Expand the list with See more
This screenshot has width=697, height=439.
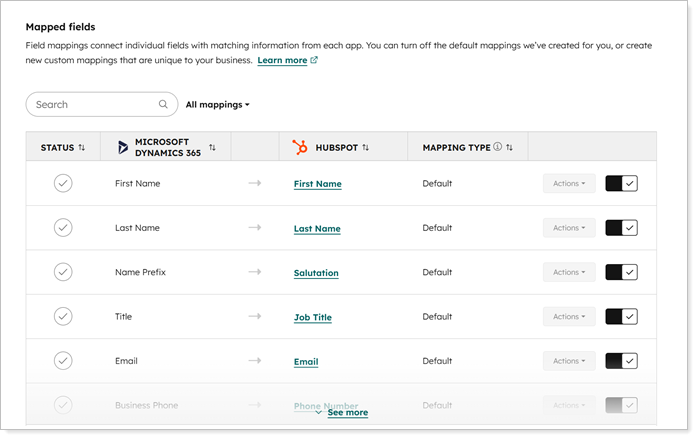coord(347,412)
